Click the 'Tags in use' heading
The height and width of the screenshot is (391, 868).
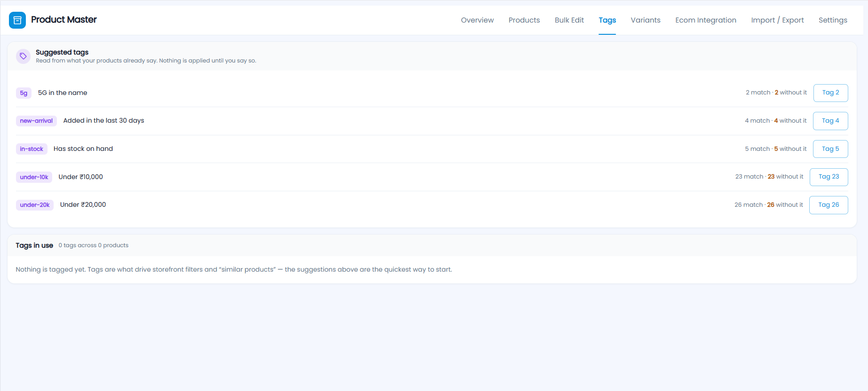click(34, 245)
